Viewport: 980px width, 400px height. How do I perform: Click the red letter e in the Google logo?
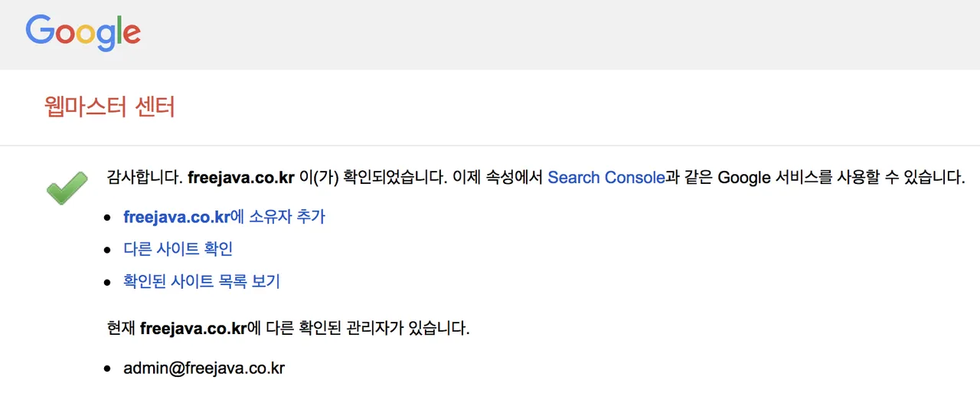point(131,36)
